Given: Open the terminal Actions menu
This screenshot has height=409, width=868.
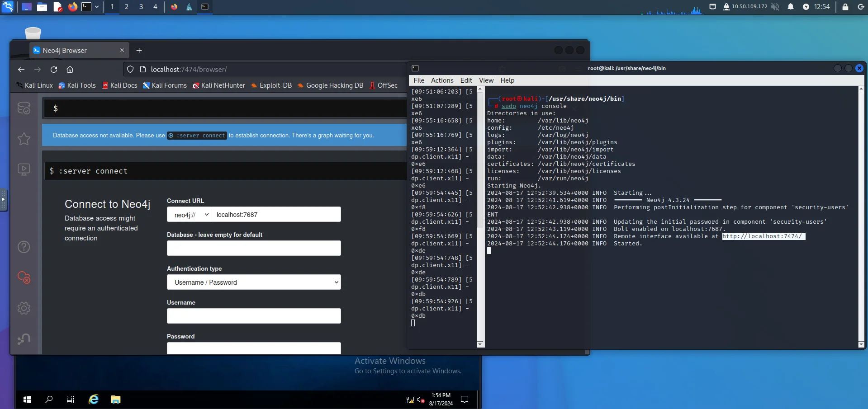Looking at the screenshot, I should (442, 80).
